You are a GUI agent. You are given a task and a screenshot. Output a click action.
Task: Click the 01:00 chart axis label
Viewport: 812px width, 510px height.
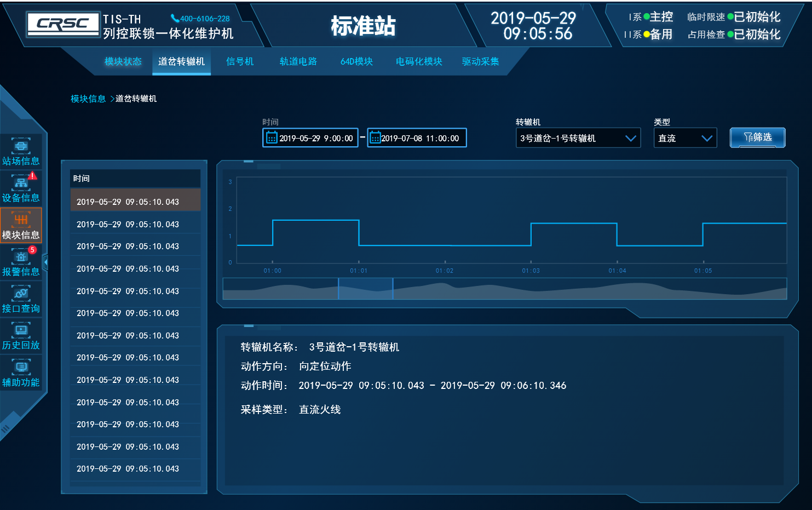pyautogui.click(x=272, y=271)
